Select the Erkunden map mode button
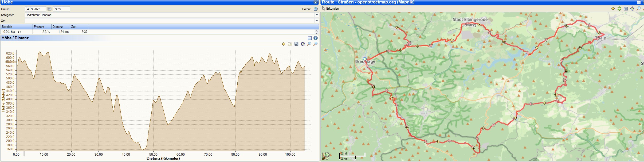 coord(331,9)
